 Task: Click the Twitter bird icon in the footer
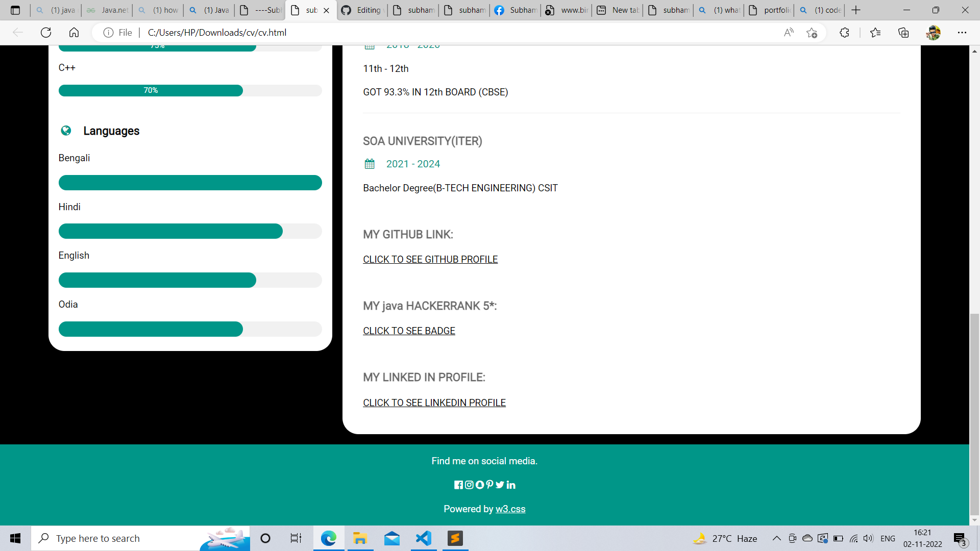coord(500,485)
